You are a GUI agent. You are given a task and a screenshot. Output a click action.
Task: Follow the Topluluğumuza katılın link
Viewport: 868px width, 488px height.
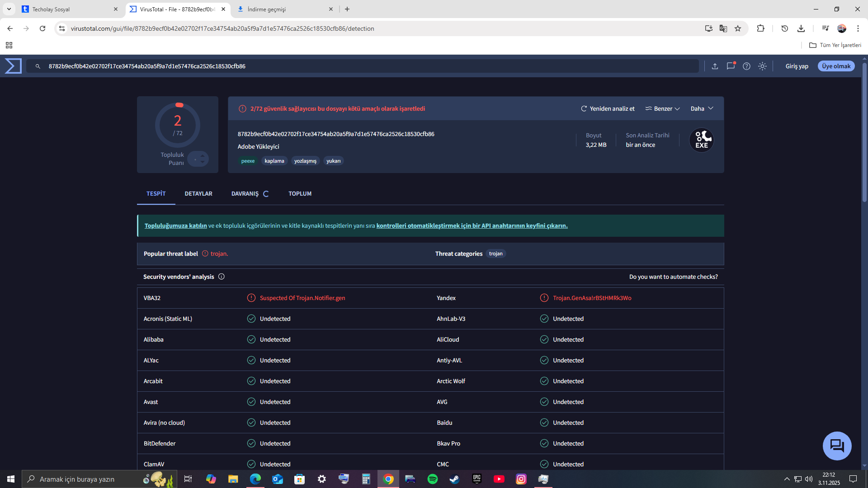(x=175, y=225)
